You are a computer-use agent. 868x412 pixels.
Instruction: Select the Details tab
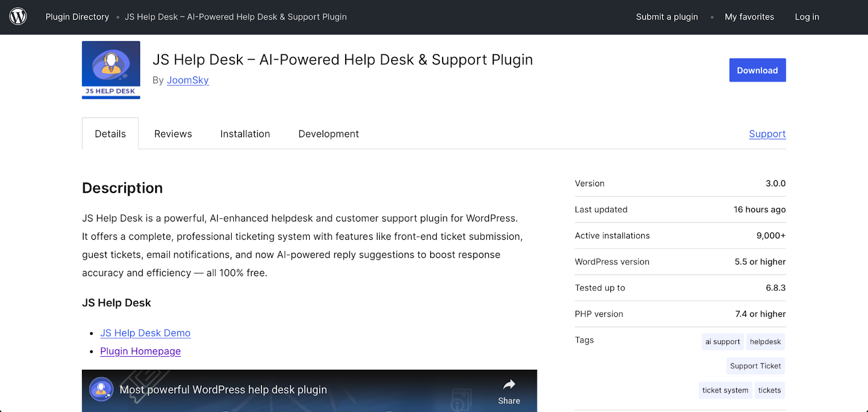coord(110,134)
